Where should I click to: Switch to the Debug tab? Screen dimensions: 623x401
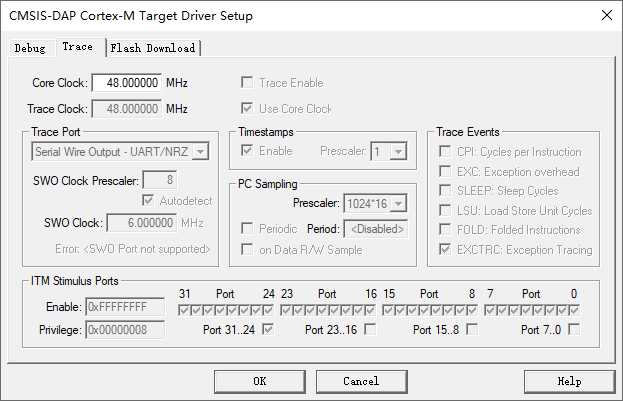tap(30, 48)
